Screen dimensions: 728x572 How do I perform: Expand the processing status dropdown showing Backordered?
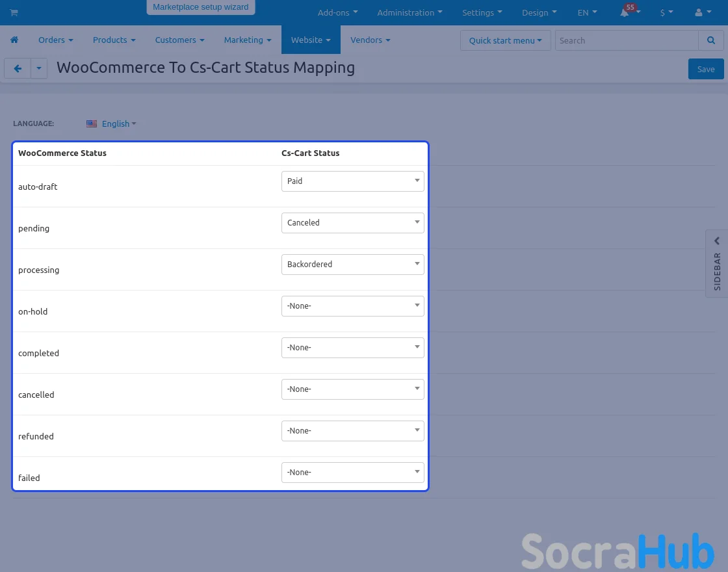(352, 265)
